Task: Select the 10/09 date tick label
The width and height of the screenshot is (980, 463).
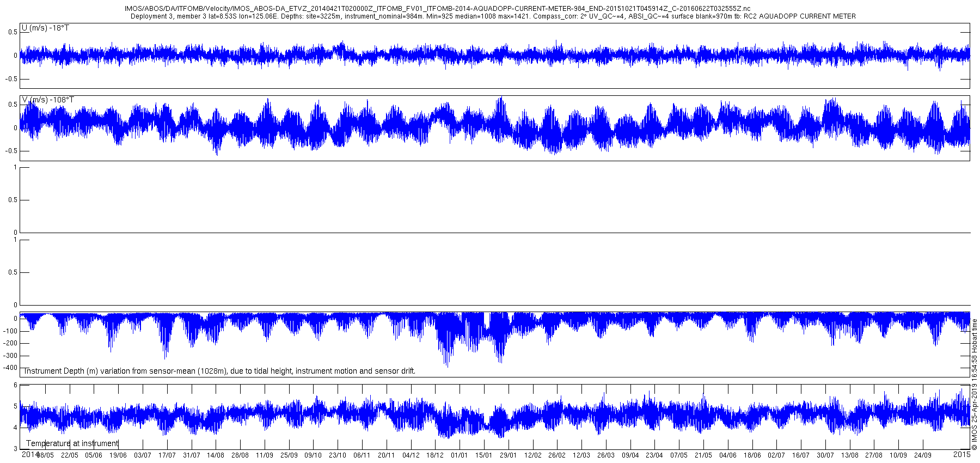Action: 898,455
